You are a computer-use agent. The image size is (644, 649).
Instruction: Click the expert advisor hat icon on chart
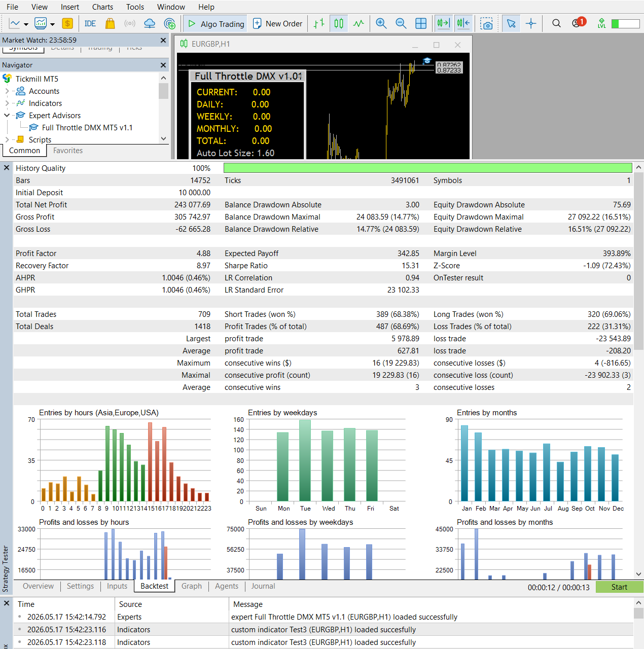[x=427, y=61]
